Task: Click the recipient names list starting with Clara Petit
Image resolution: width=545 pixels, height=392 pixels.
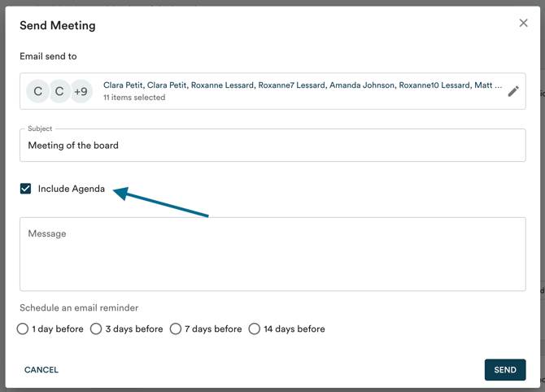Action: (x=302, y=85)
